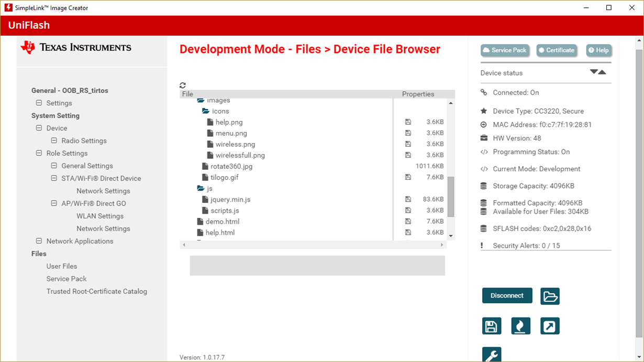Image resolution: width=644 pixels, height=362 pixels.
Task: Click file list scroll down arrow
Action: click(451, 236)
